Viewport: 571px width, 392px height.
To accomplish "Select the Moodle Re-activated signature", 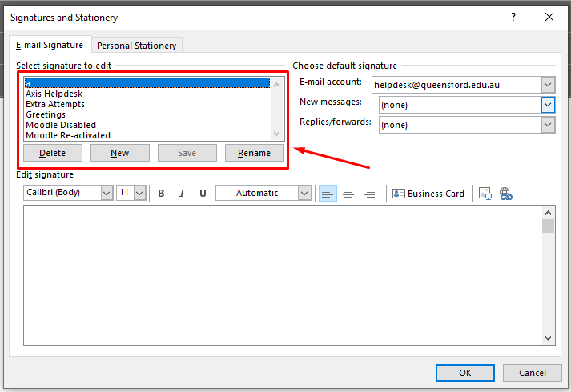I will tap(147, 135).
